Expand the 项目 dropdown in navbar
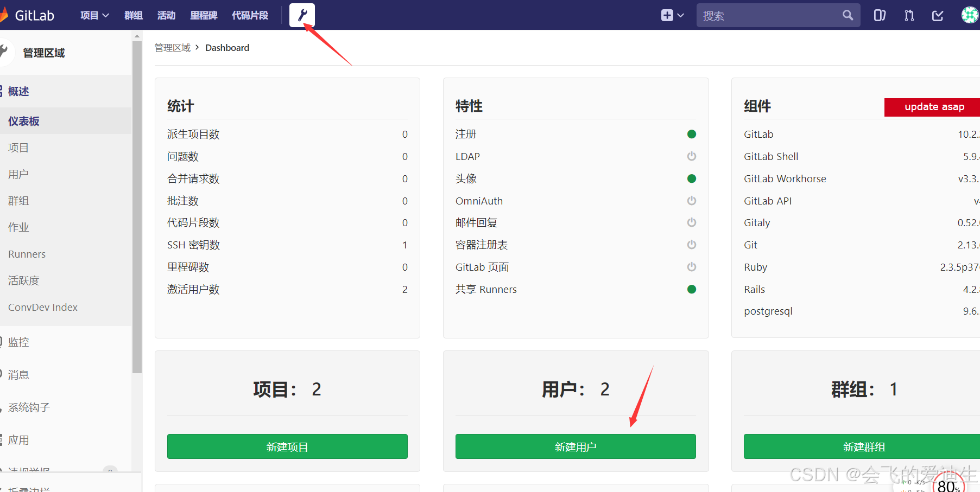This screenshot has height=492, width=980. 94,15
